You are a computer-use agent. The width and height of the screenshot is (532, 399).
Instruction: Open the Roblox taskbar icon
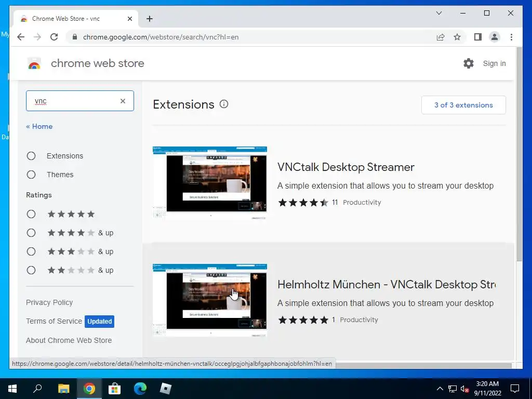[166, 389]
